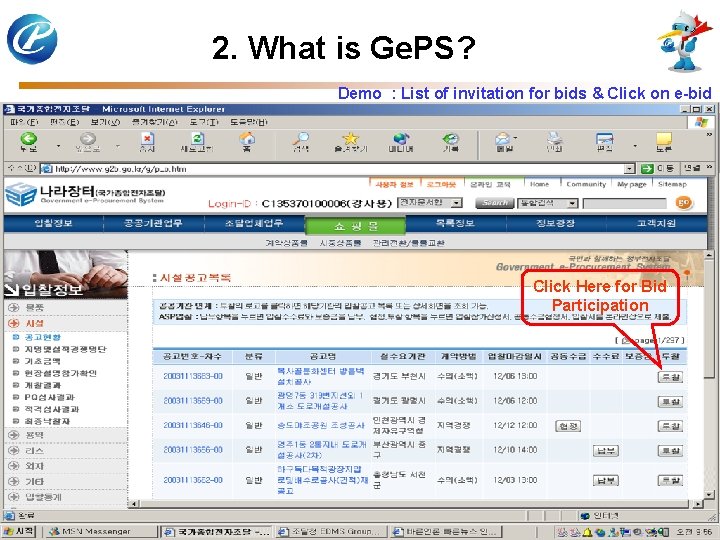Click the URL address input field
Screen dimensions: 720x540
[x=338, y=169]
